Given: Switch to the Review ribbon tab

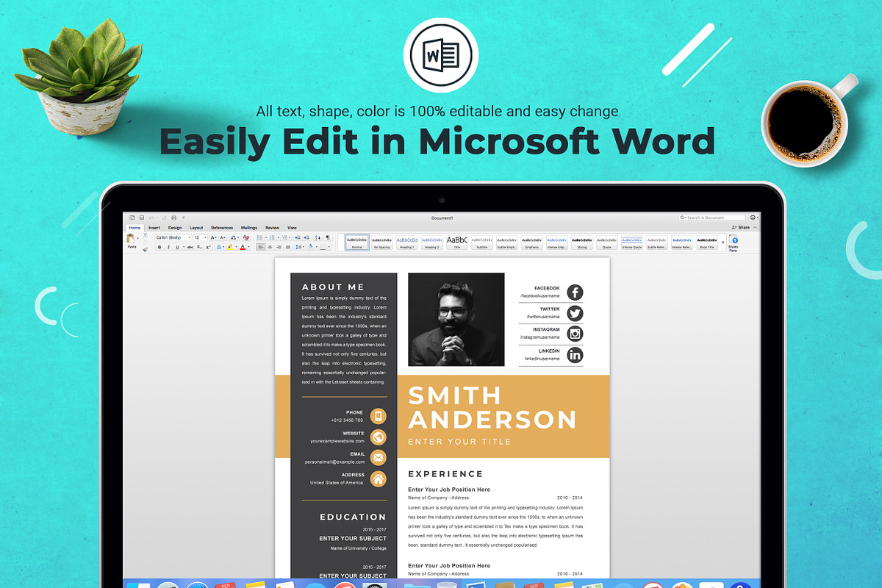Looking at the screenshot, I should 273,227.
